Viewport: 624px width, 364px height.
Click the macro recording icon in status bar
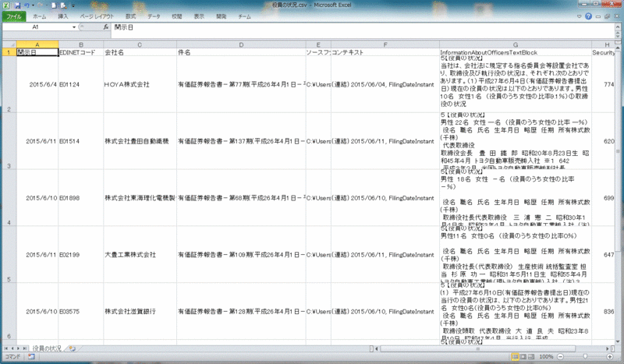click(31, 357)
